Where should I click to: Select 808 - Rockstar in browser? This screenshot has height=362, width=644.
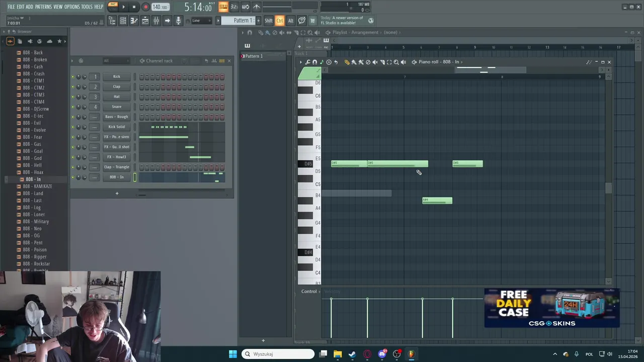(36, 263)
